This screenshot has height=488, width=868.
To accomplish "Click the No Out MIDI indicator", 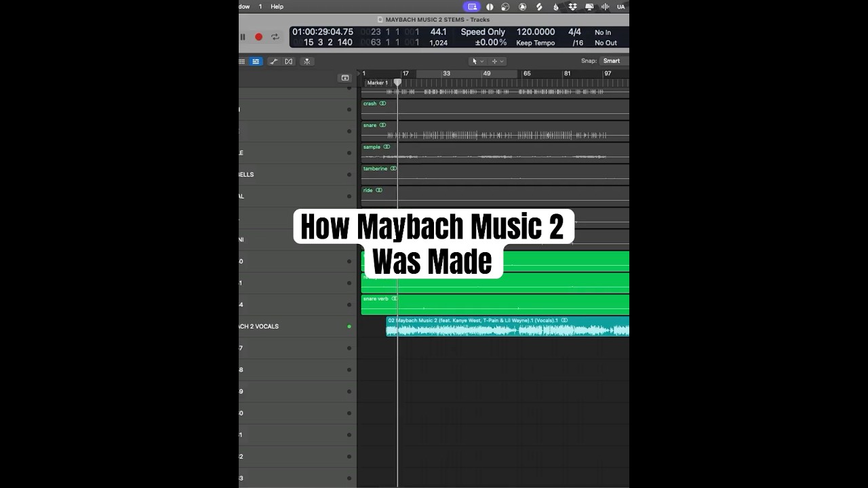I will pyautogui.click(x=606, y=43).
